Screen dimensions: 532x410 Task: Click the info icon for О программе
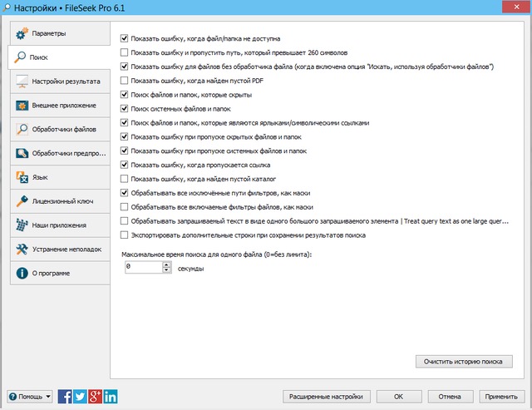click(x=22, y=274)
